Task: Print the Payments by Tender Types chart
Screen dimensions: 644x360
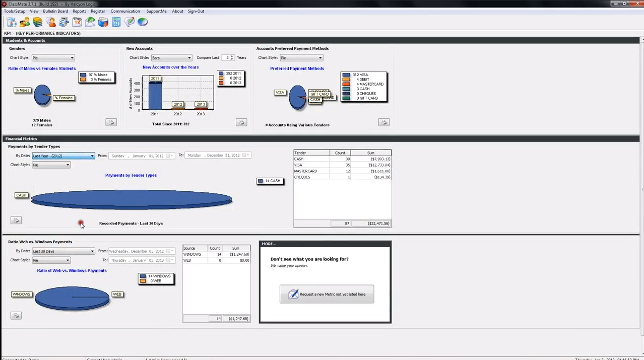Action: click(x=16, y=220)
